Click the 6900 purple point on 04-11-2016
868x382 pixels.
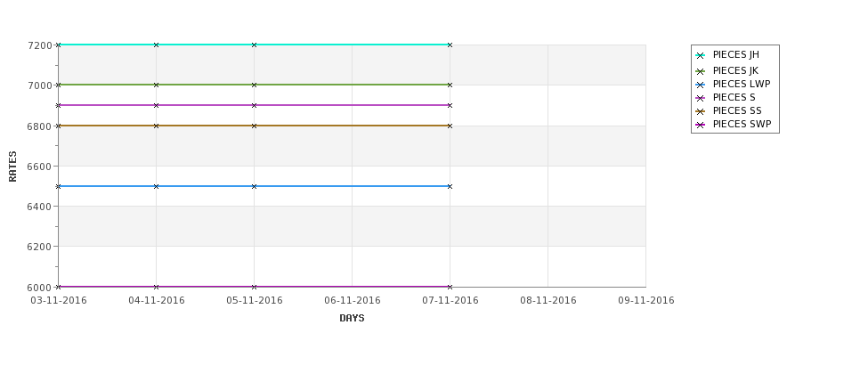click(x=156, y=105)
